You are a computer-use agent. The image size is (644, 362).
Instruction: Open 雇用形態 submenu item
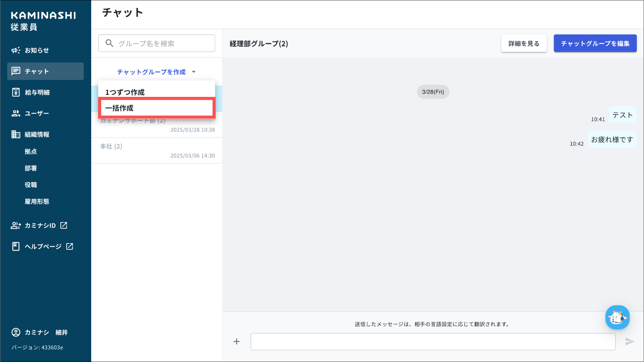[x=37, y=201]
